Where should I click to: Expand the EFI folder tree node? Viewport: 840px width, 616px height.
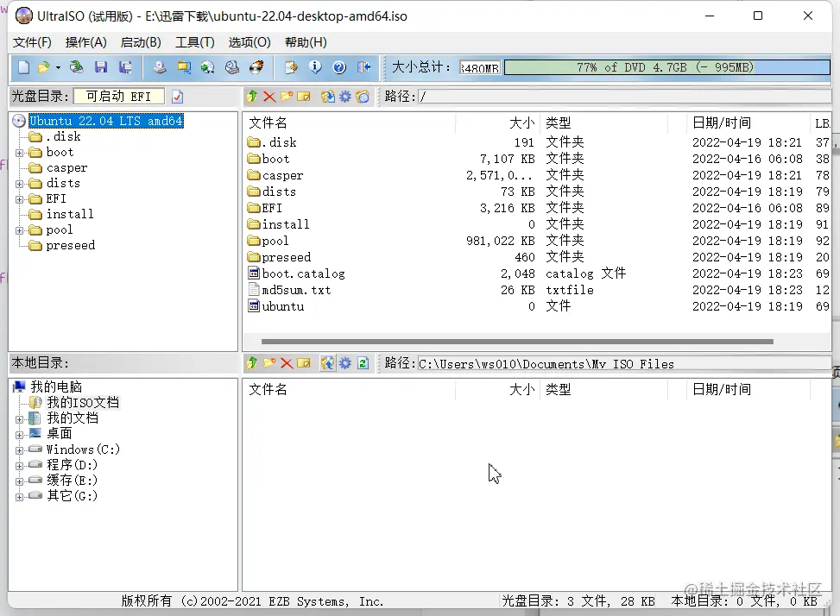coord(19,199)
